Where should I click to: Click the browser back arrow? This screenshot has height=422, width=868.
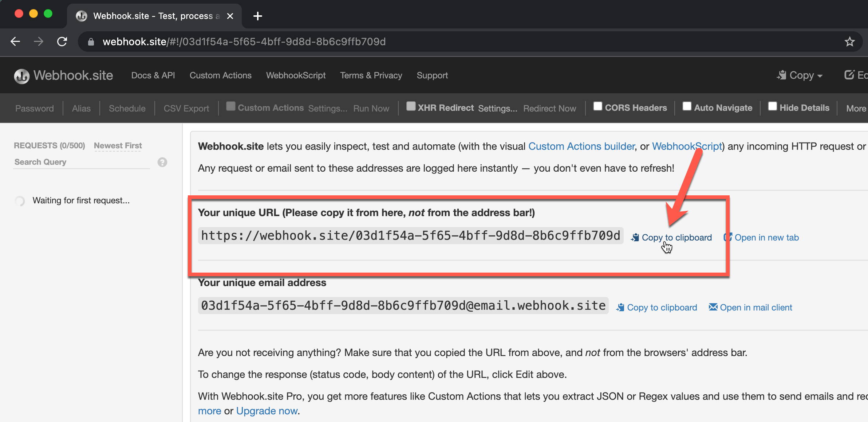point(15,42)
